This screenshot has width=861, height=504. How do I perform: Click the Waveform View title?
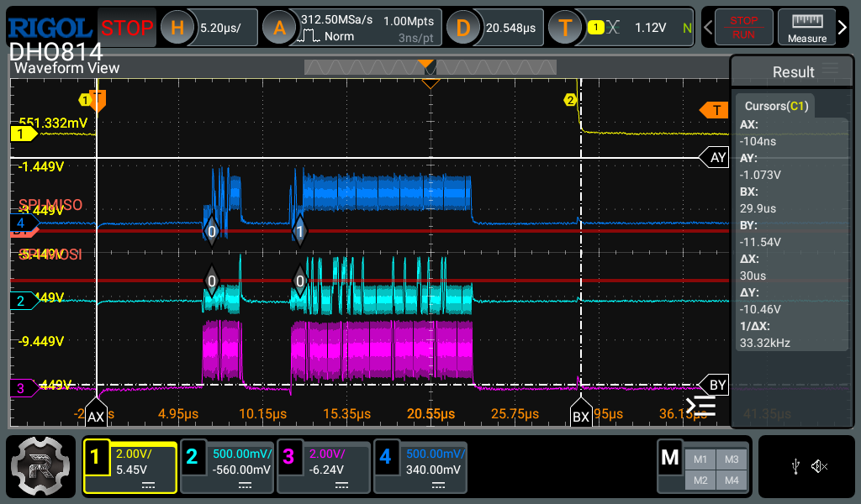point(66,68)
